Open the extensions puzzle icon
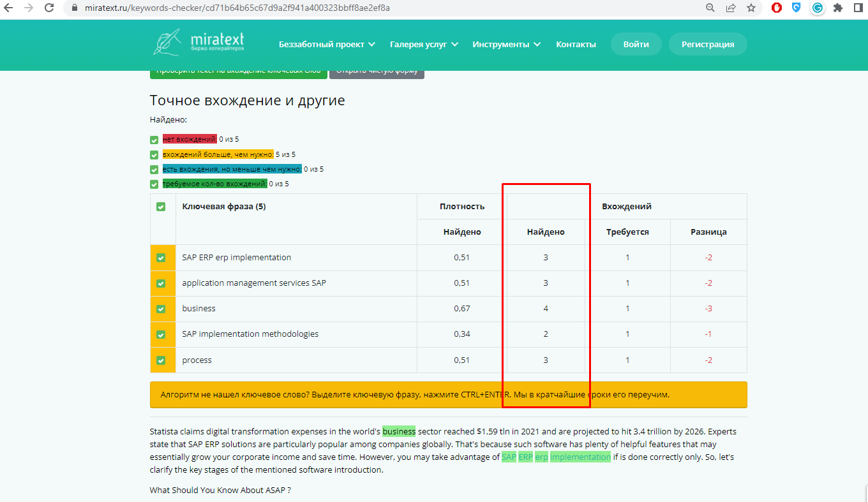Viewport: 868px width, 502px height. click(838, 8)
